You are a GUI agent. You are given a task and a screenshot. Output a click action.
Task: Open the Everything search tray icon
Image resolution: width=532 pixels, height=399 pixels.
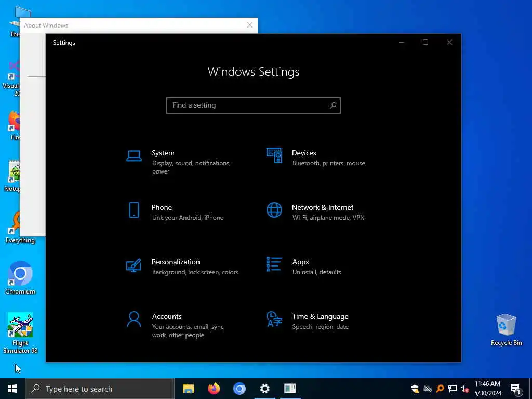point(440,389)
